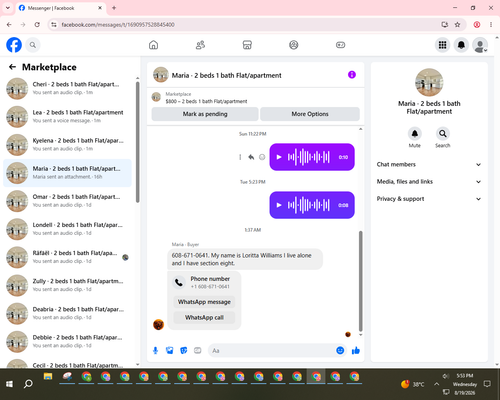Click the conversation list scrollbar

pos(137,142)
